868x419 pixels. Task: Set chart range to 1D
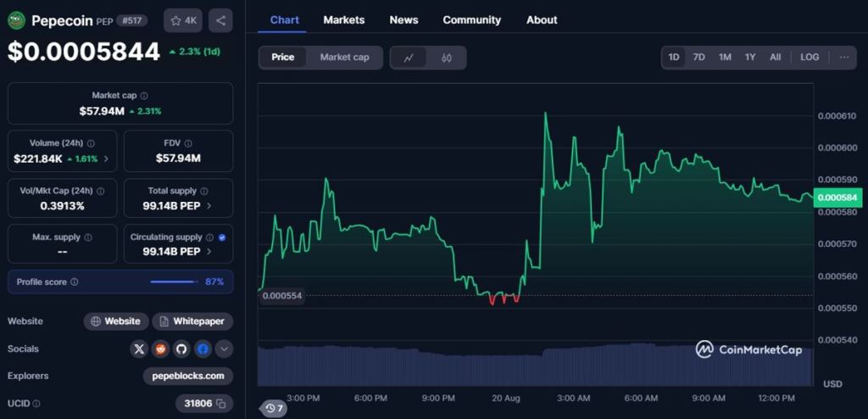(674, 57)
